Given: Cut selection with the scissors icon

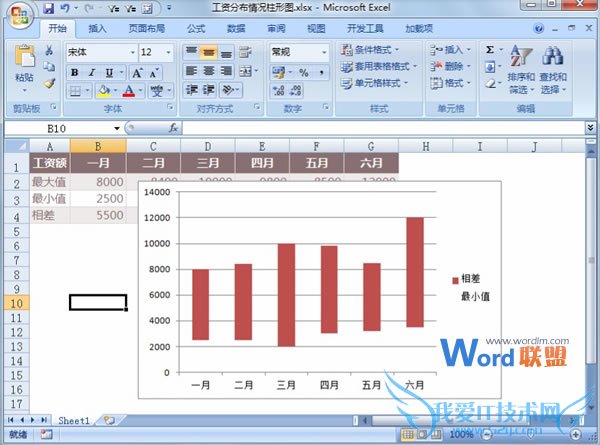Looking at the screenshot, I should pos(49,50).
